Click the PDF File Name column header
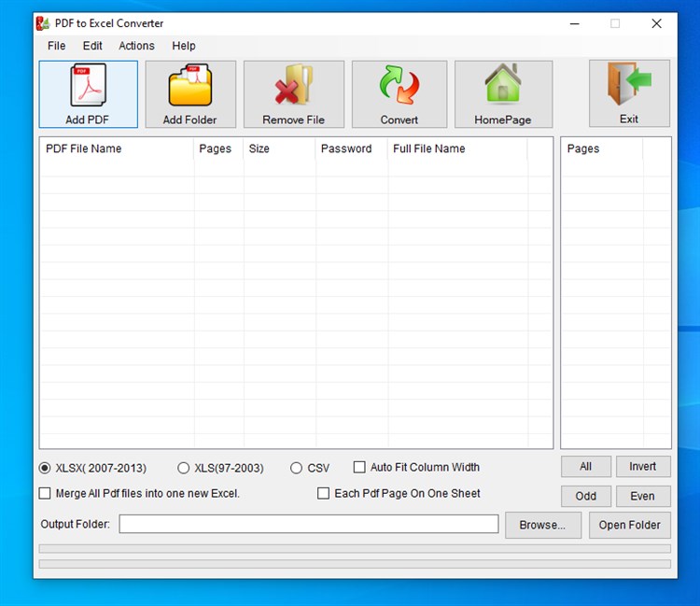Viewport: 700px width, 606px height. tap(117, 148)
